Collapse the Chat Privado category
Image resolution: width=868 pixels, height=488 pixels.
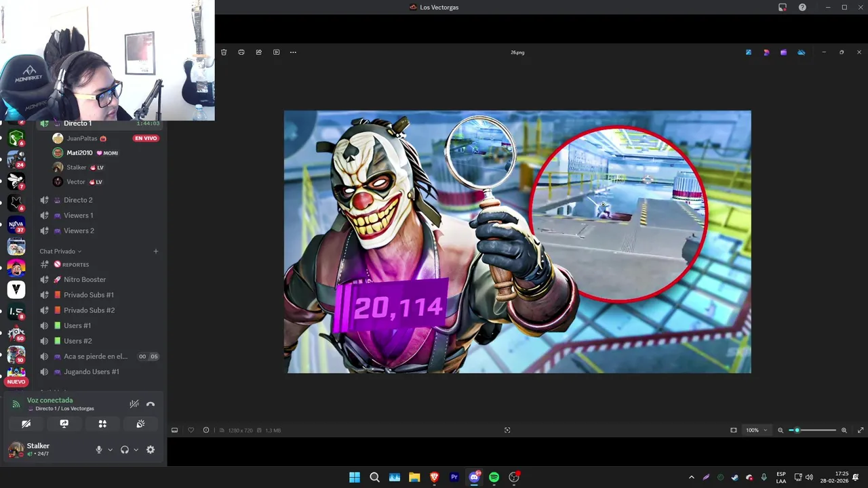pos(60,251)
